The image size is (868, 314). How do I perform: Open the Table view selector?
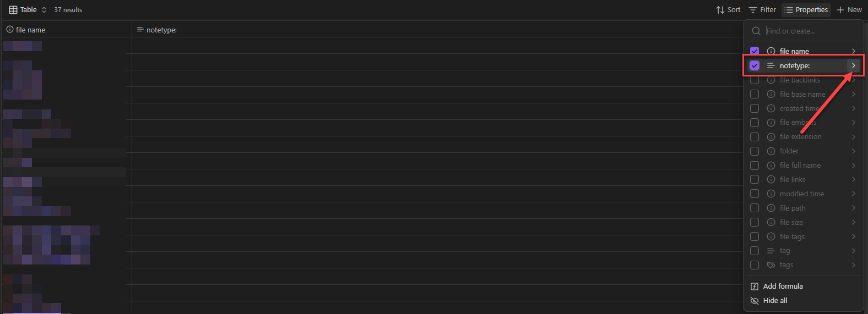28,10
